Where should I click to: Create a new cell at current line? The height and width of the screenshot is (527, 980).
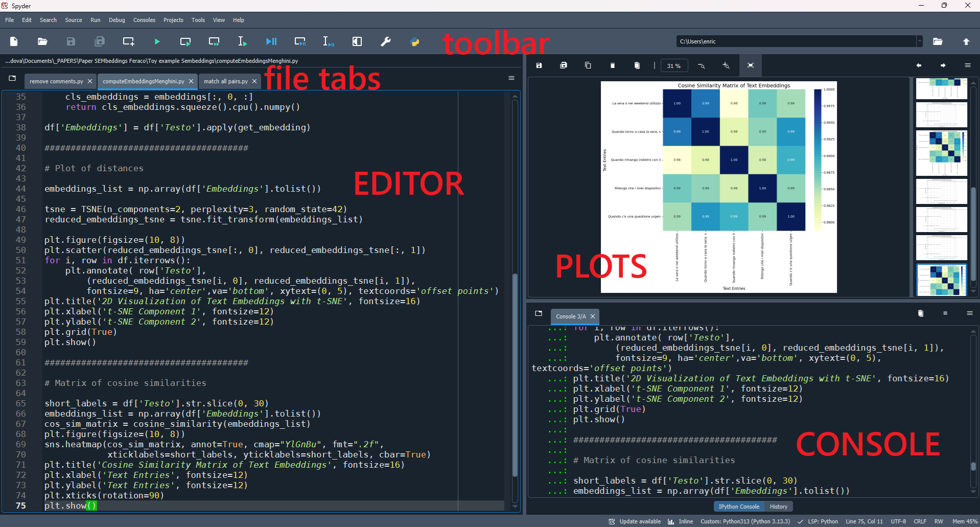click(x=128, y=41)
